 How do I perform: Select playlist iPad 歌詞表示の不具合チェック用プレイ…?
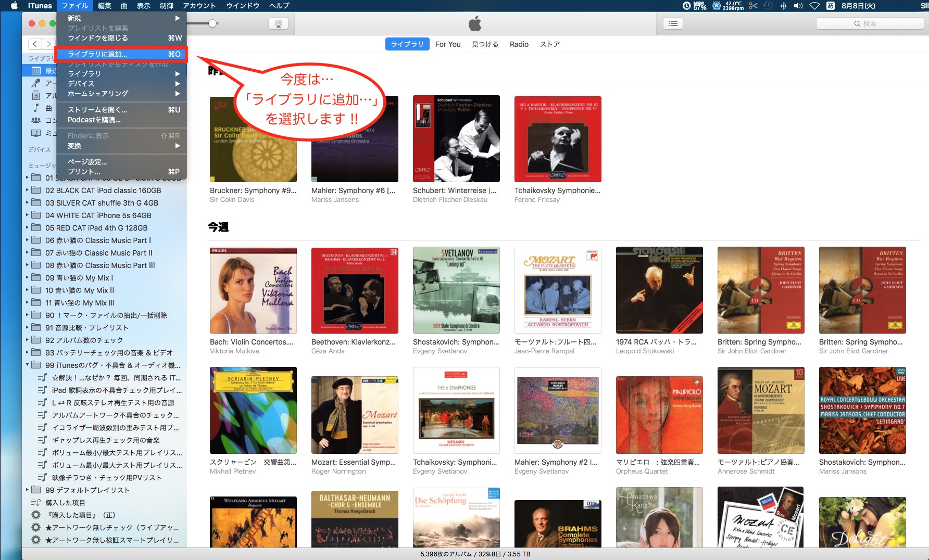[x=117, y=390]
